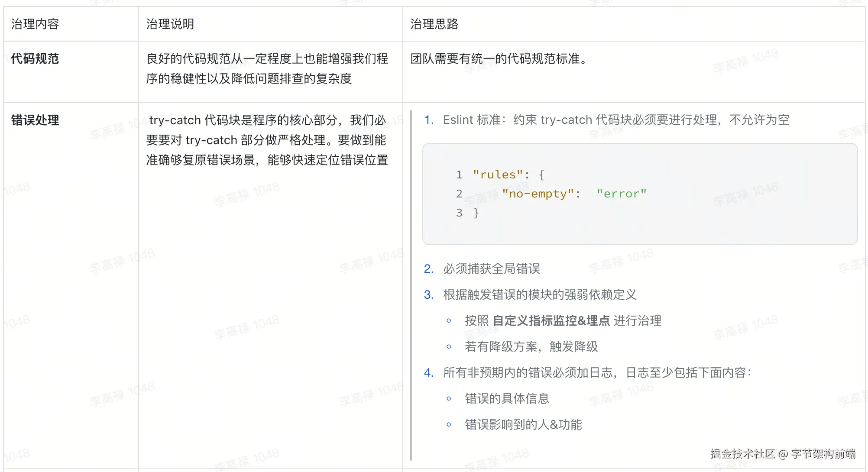
Task: Click line number 1 in code block
Action: tap(459, 175)
